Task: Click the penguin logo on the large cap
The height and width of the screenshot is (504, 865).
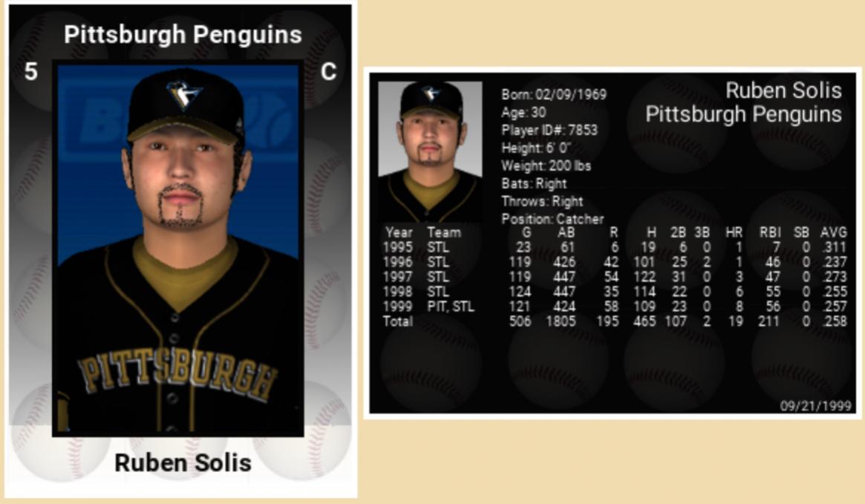Action: (183, 94)
